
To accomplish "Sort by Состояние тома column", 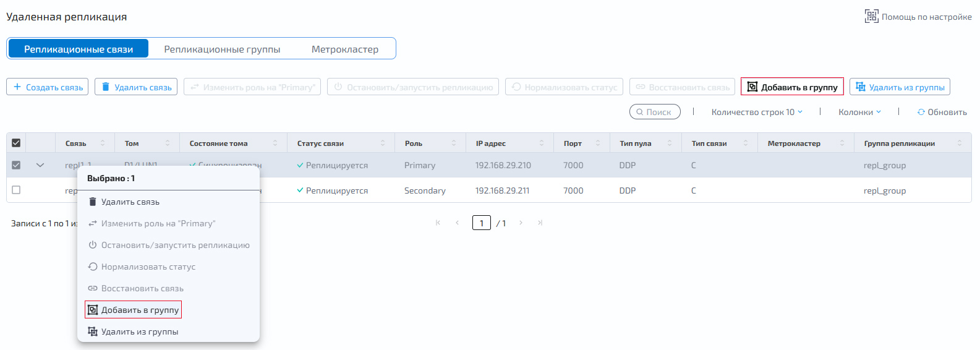I will (x=275, y=143).
